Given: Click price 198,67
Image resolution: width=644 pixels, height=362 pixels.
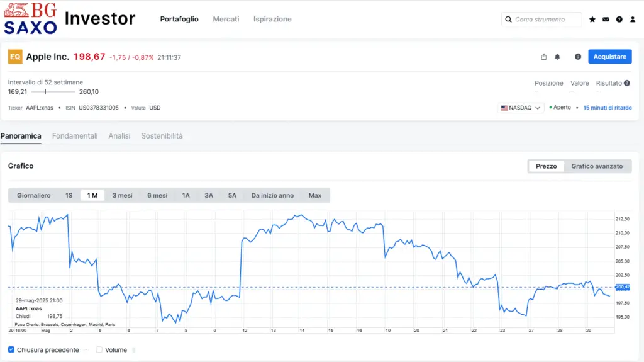Looking at the screenshot, I should click(x=89, y=57).
